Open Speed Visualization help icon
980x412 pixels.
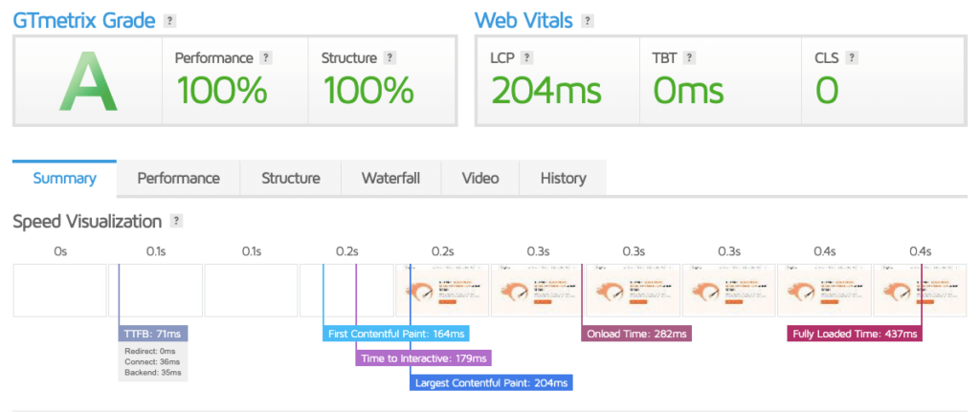point(175,221)
